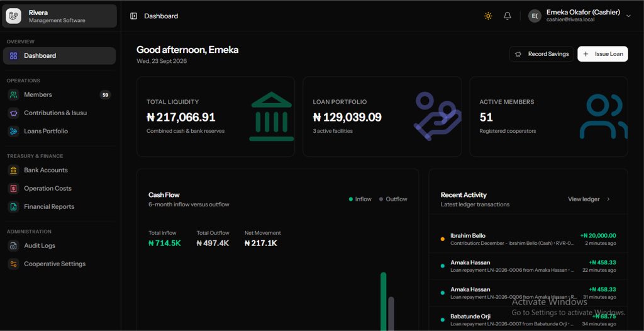Open the Loans Portfolio section

click(59, 131)
